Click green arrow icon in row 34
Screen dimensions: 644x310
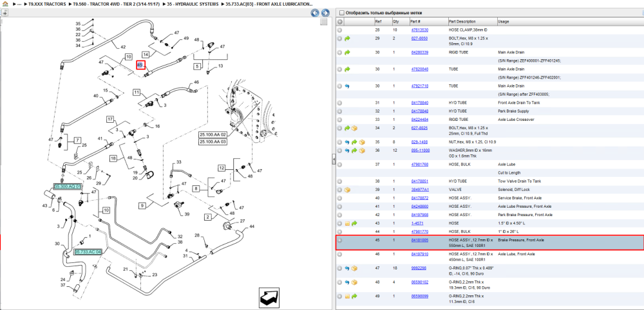tap(347, 129)
